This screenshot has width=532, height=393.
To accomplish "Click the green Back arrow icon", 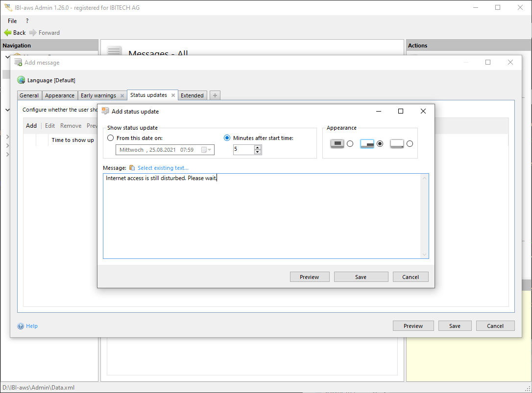I will tap(8, 33).
